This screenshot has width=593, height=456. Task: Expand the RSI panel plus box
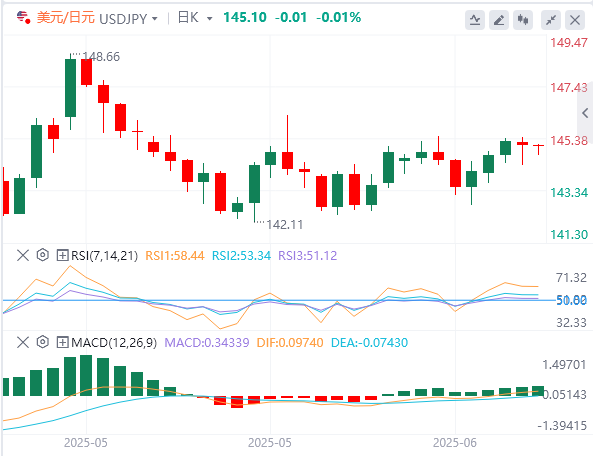tap(62, 255)
